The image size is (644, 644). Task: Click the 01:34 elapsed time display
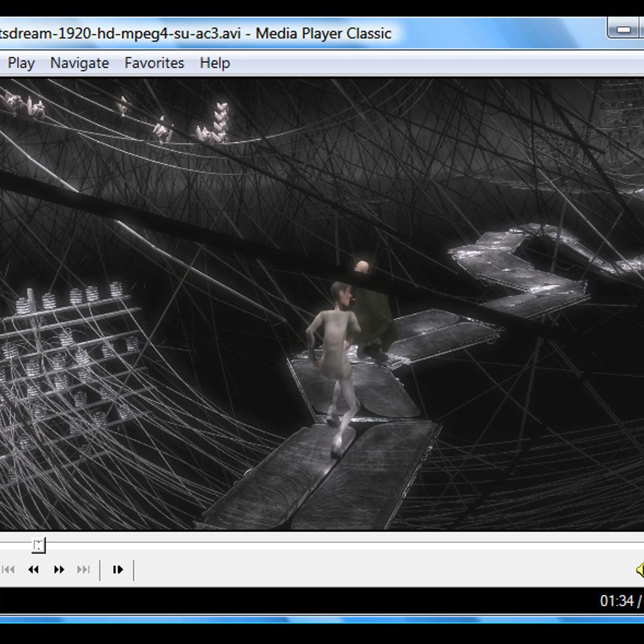point(617,601)
